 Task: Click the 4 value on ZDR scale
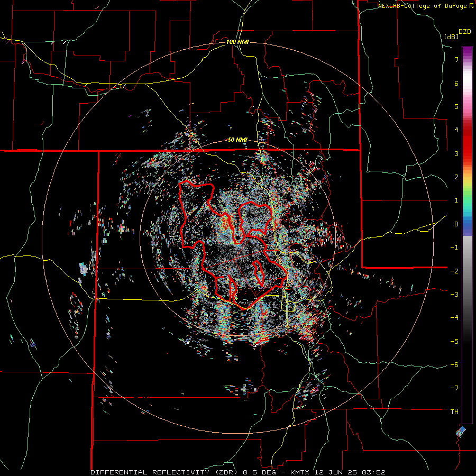point(456,130)
